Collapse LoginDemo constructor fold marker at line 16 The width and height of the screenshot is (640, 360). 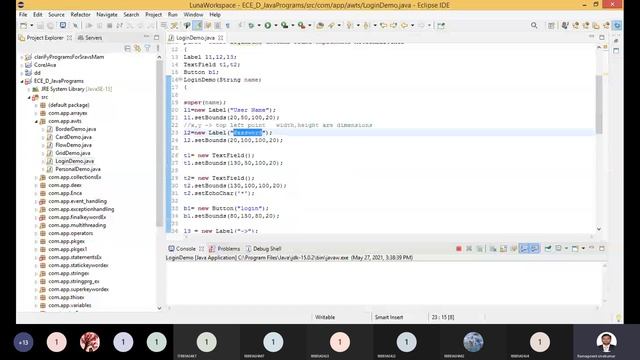(x=180, y=80)
